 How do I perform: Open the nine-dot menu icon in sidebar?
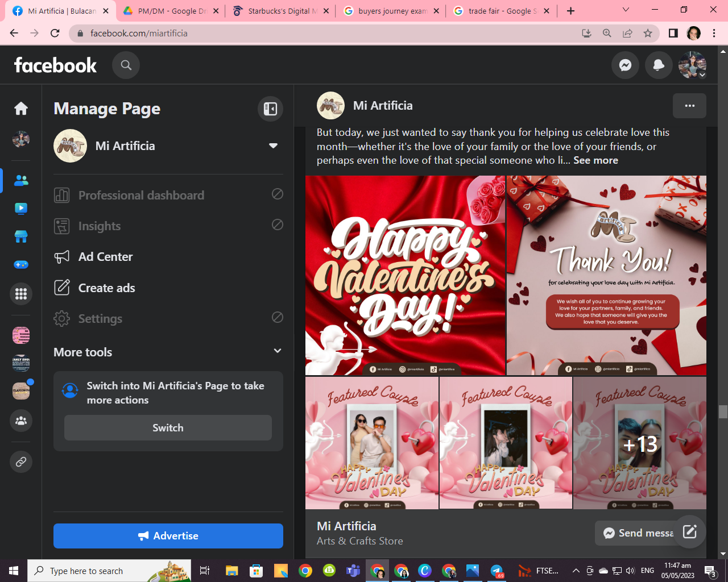[21, 294]
